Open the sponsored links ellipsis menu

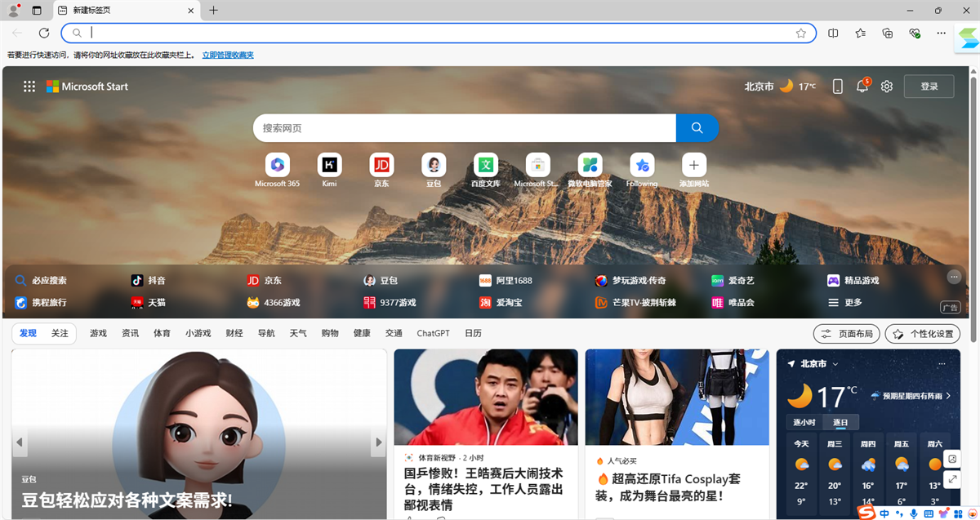953,277
